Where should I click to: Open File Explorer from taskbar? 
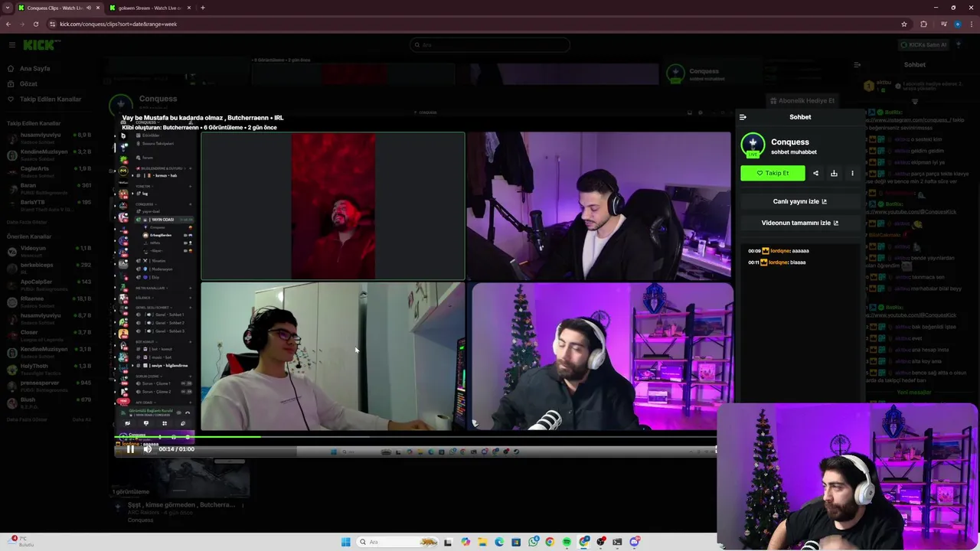482,542
